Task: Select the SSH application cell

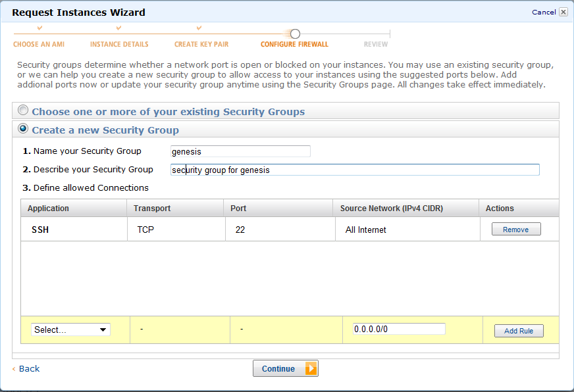Action: pos(74,230)
